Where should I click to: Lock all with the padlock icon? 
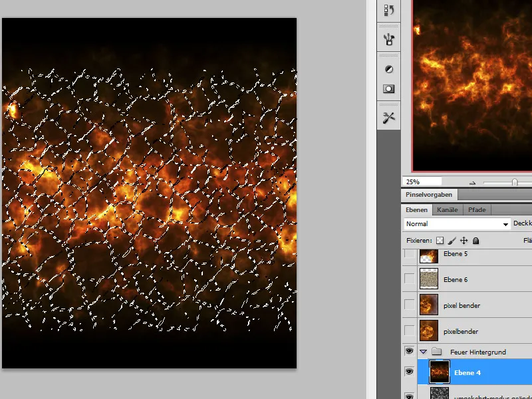475,241
